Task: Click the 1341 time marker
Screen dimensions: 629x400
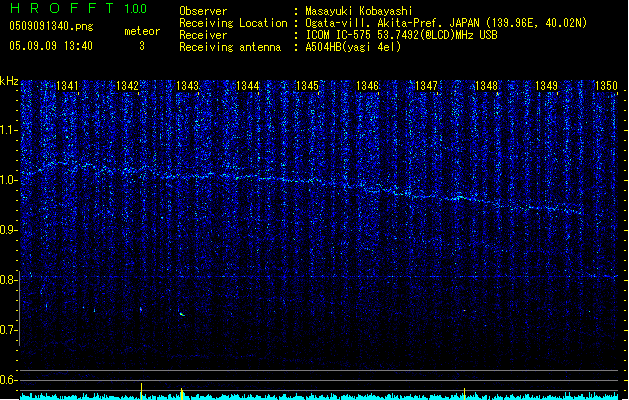Action: click(x=68, y=87)
